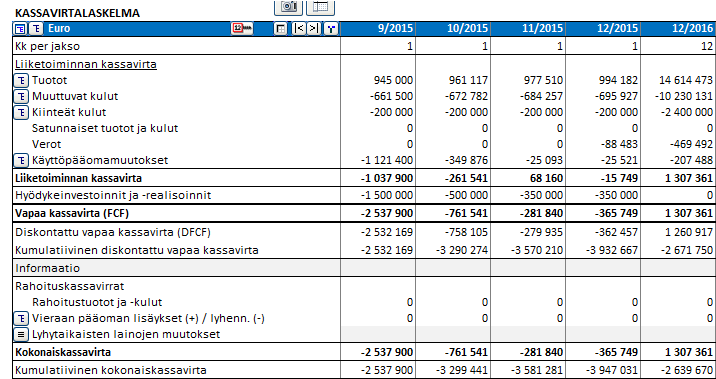716x379 pixels.
Task: Click the framed tree icon in header row
Action: click(x=20, y=29)
